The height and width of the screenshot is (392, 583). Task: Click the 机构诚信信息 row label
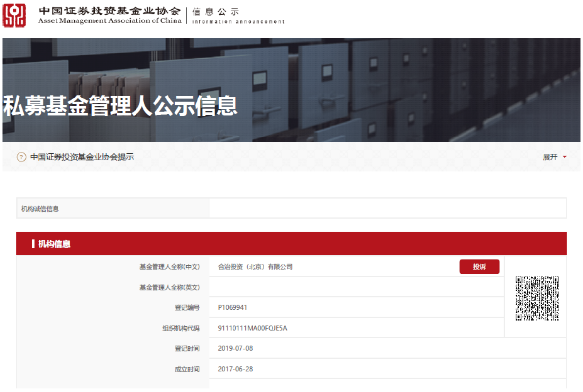click(x=40, y=209)
